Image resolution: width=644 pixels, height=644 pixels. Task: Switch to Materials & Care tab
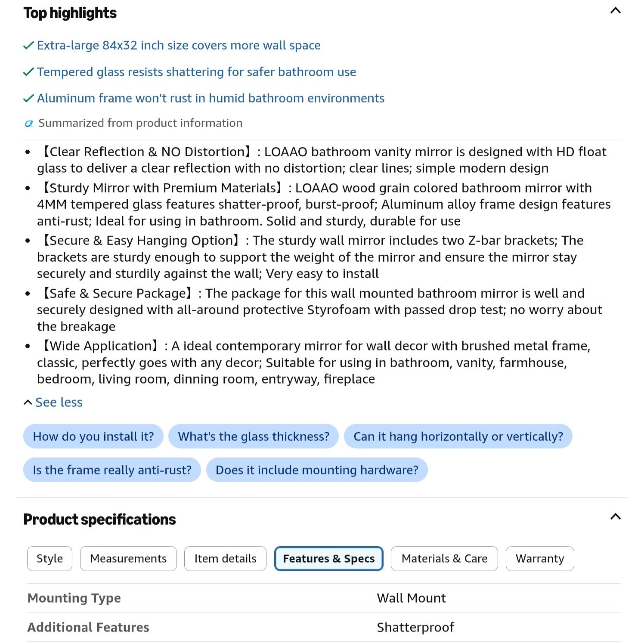pyautogui.click(x=444, y=559)
